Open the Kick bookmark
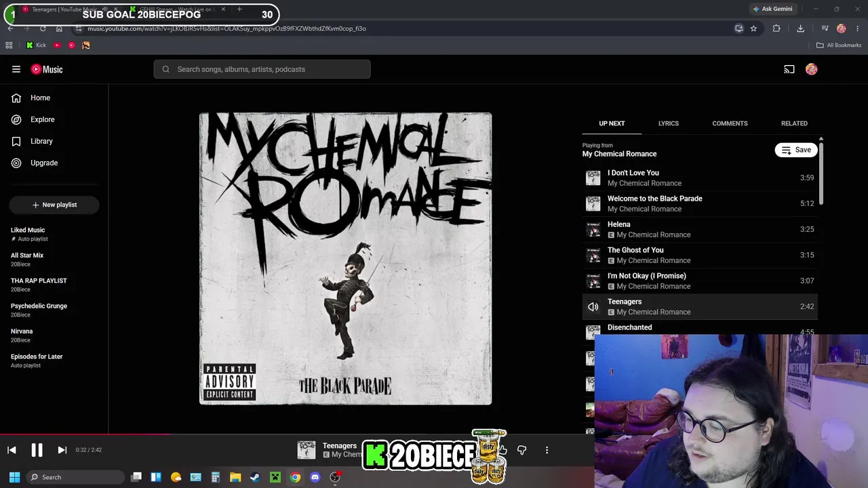The image size is (868, 488). [x=36, y=45]
